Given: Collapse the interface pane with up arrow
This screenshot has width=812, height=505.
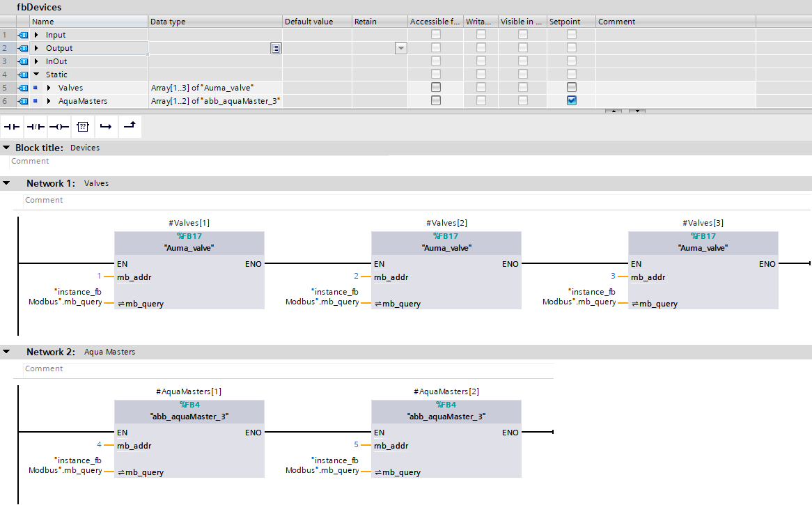Looking at the screenshot, I should 613,111.
